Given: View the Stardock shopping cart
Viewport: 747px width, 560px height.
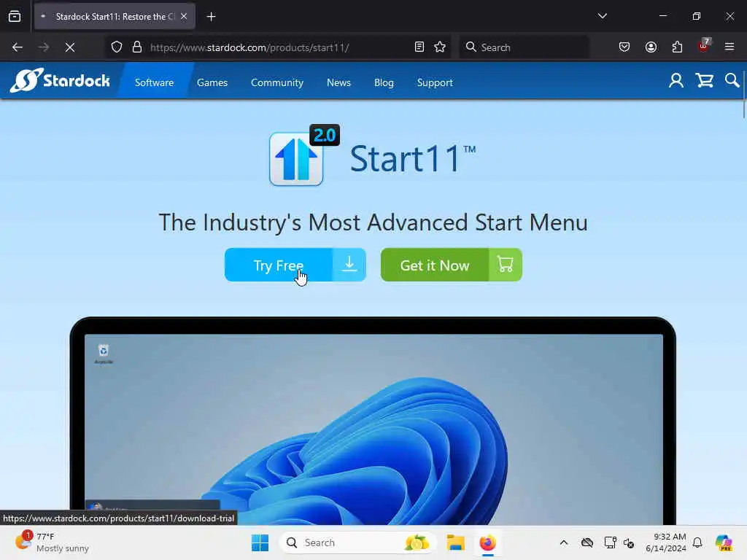Looking at the screenshot, I should pos(704,80).
